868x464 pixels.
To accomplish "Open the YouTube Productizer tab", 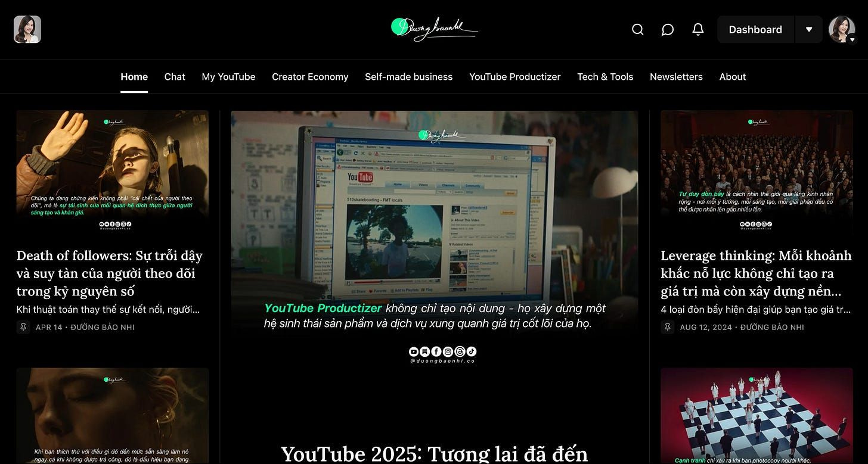I will point(515,77).
